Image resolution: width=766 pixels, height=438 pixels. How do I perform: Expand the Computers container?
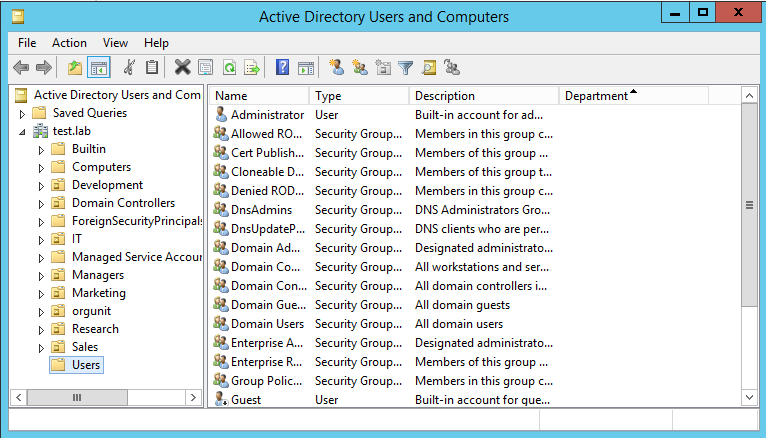(x=41, y=168)
